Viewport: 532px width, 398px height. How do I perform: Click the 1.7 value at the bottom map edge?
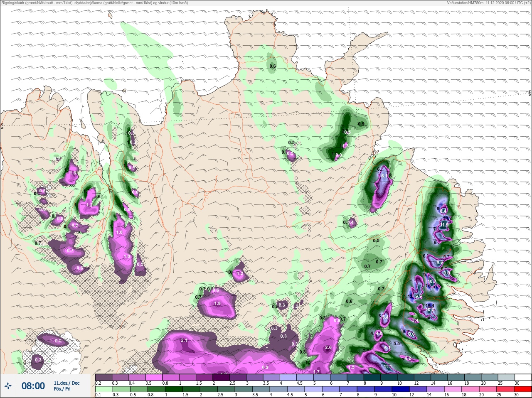(x=316, y=372)
